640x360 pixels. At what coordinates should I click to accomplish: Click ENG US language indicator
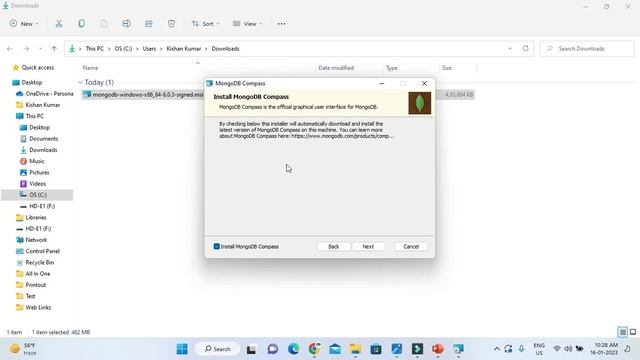(x=539, y=349)
